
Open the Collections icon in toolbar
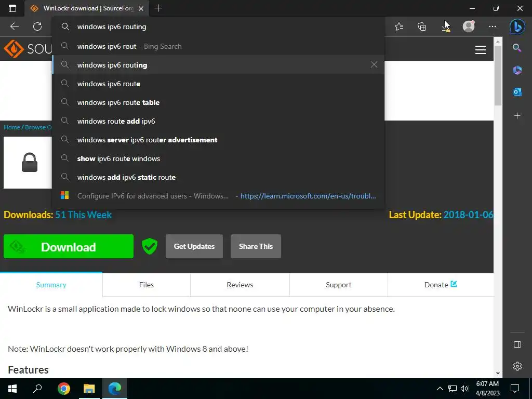[422, 26]
